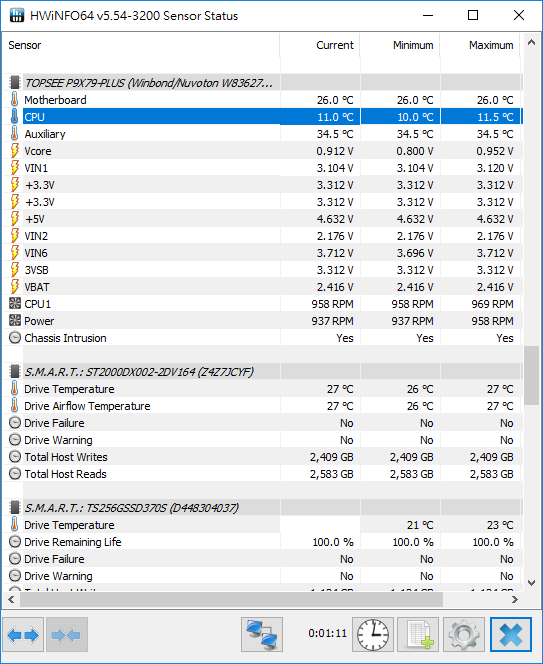The width and height of the screenshot is (543, 664).
Task: Click the Drive Remaining Life clock icon
Action: coord(15,542)
